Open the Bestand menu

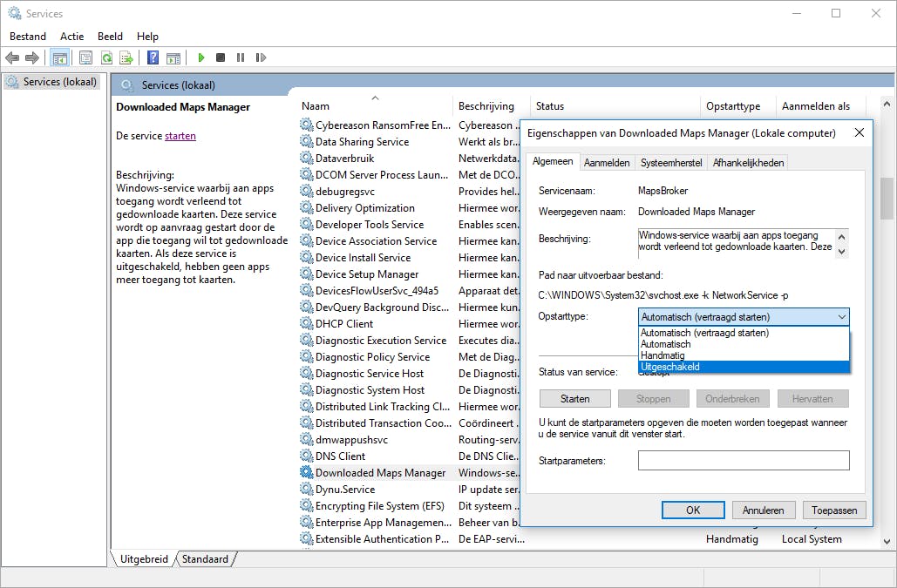tap(28, 37)
